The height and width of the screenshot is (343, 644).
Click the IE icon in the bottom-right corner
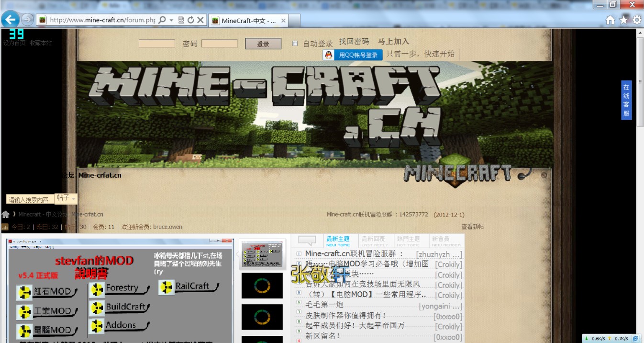click(635, 338)
